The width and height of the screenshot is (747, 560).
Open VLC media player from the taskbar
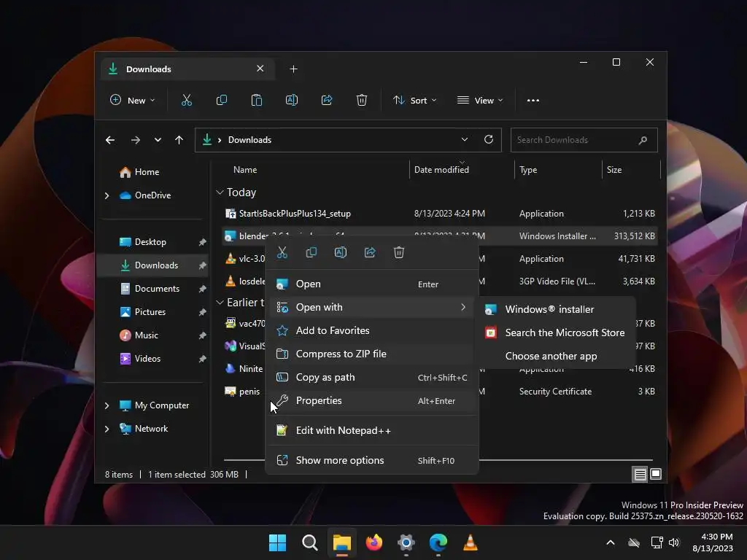point(471,542)
